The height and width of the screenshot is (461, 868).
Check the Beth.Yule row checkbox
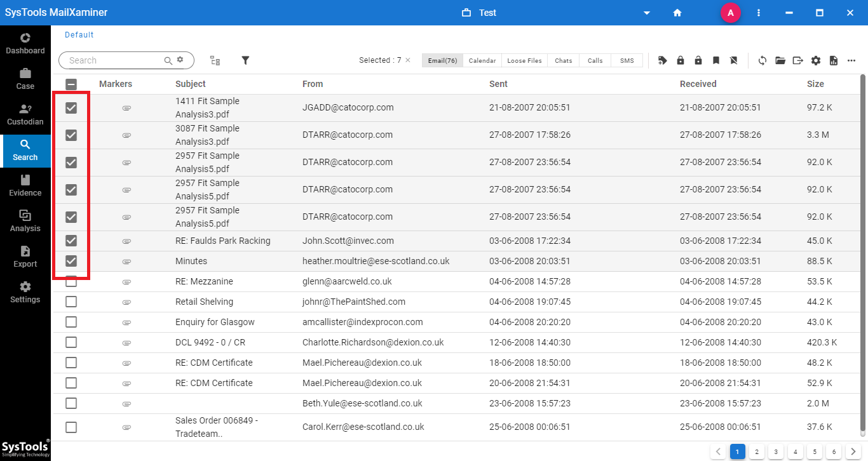tap(71, 403)
